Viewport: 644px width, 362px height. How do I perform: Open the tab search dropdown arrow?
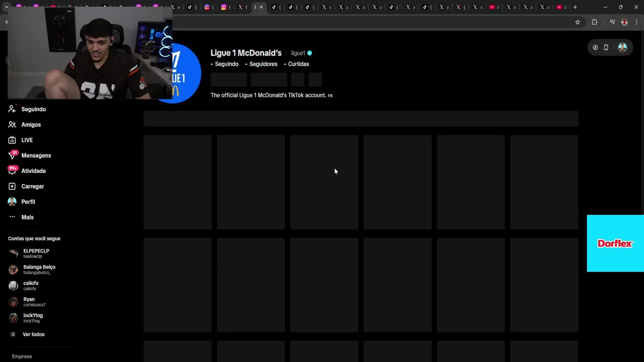6,7
